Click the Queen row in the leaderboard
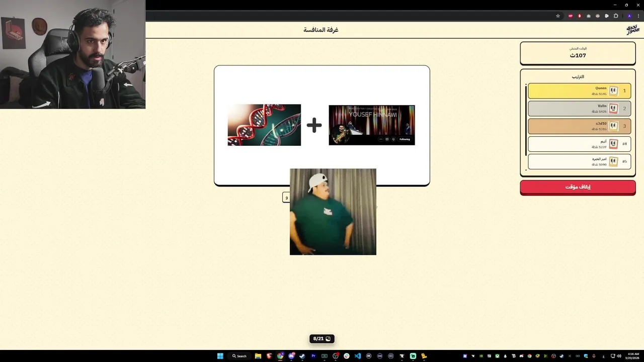Screen dimensions: 644x362 click(580, 91)
